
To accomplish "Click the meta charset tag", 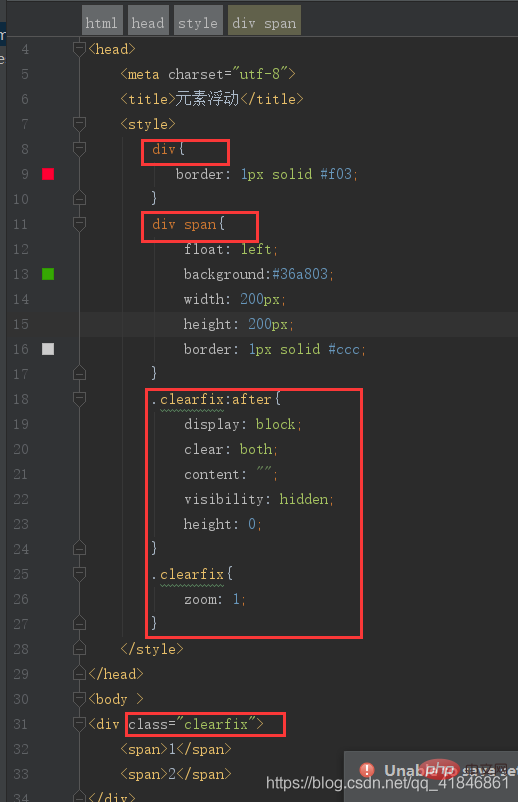I will (208, 74).
